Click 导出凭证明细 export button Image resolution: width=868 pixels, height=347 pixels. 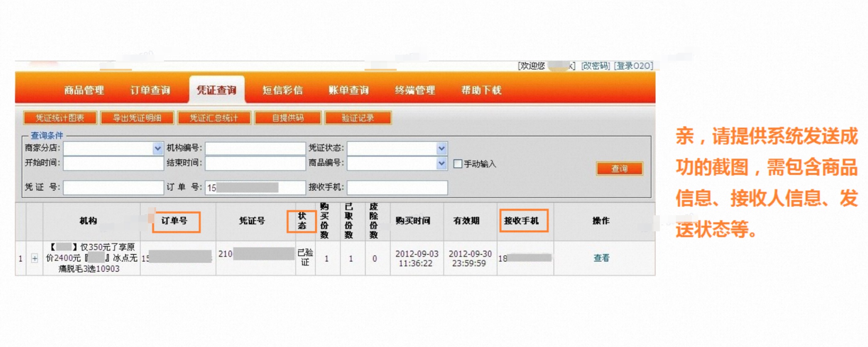click(137, 118)
